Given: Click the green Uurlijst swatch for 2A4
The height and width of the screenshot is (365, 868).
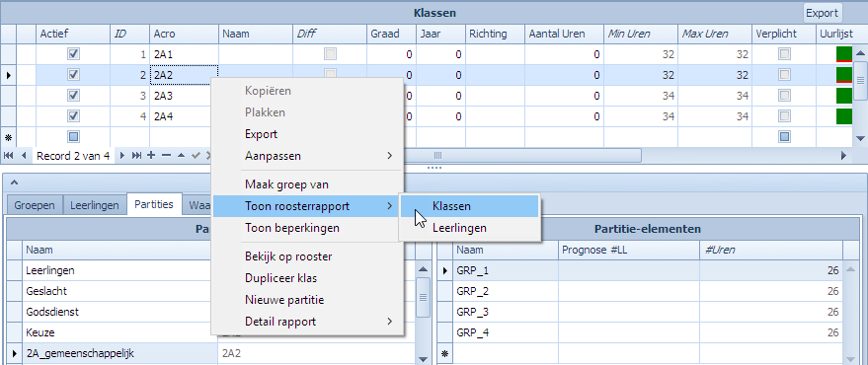Looking at the screenshot, I should (843, 116).
